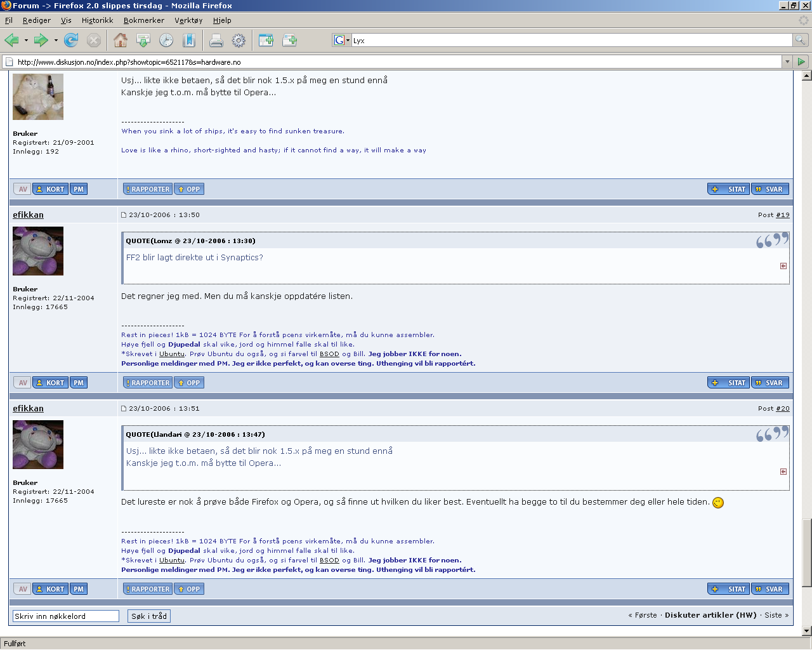Screen dimensions: 812x650
Task: Open the Forward history dropdown arrow
Action: pos(56,41)
